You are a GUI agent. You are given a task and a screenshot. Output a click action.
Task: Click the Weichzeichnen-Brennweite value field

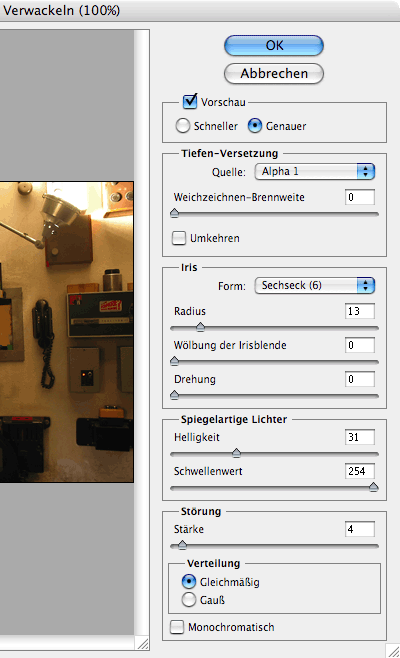360,197
